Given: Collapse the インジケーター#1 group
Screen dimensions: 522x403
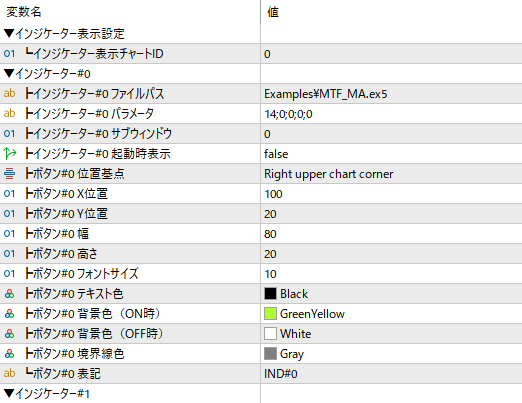Looking at the screenshot, I should coord(9,394).
